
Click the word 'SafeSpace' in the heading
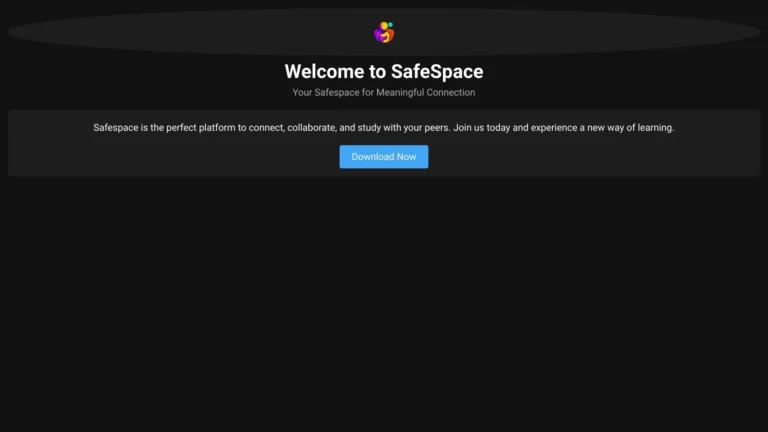pos(437,71)
